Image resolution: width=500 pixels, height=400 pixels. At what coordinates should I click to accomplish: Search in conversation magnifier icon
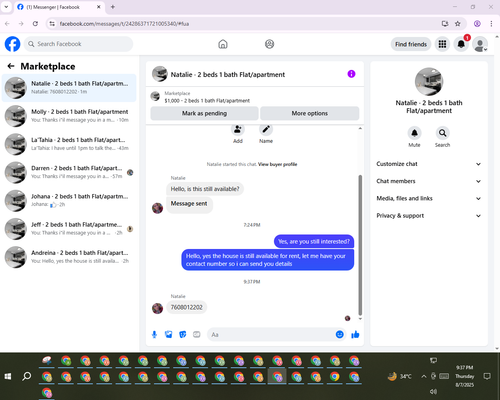(x=442, y=133)
